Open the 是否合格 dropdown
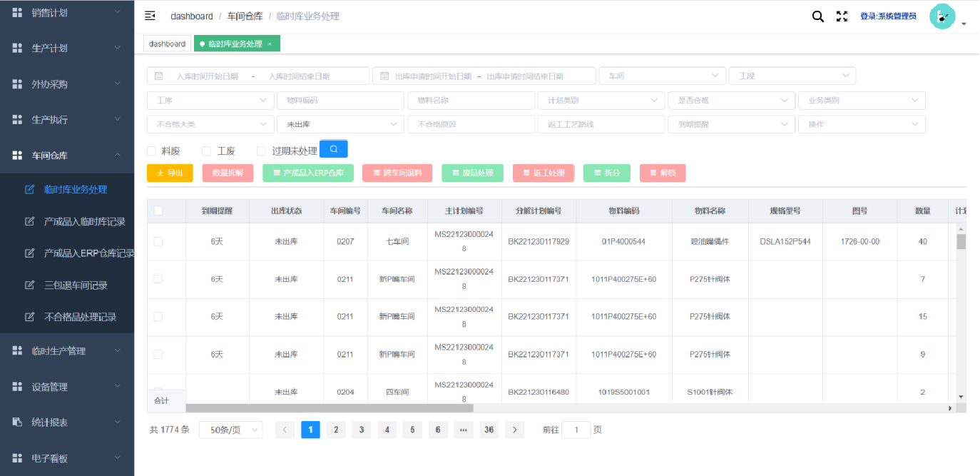Viewport: 980px width, 476px height. [731, 101]
